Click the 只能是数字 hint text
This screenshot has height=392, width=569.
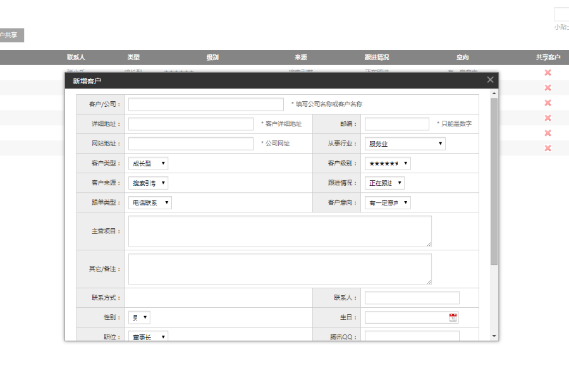tap(455, 124)
